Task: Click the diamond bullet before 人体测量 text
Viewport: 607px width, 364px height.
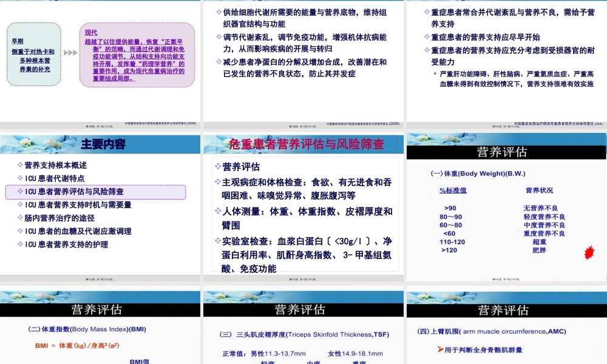Action: [218, 211]
